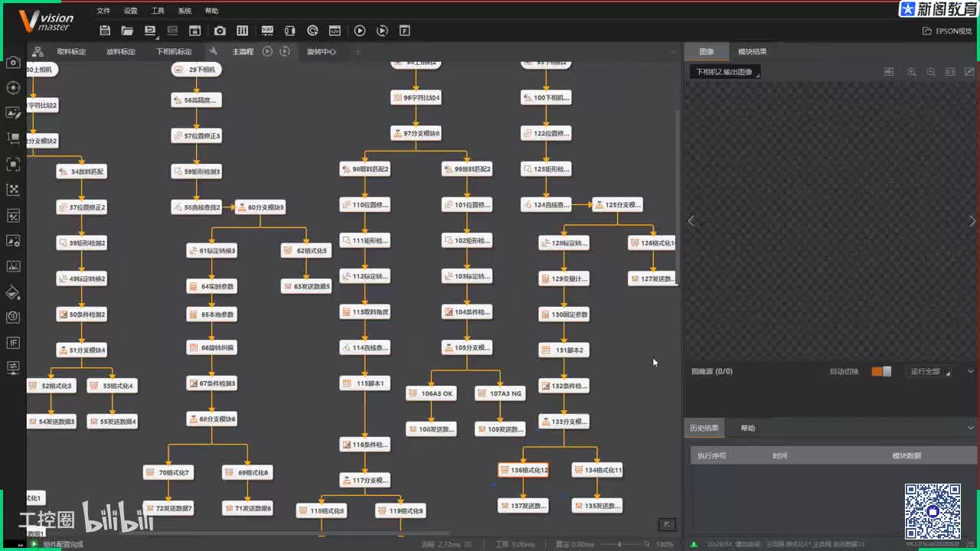Select the 图像 tab

(707, 51)
